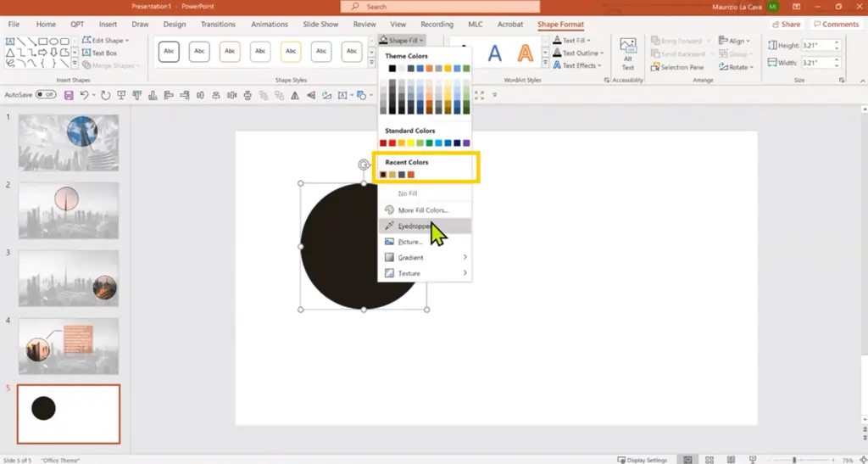Viewport: 868px width, 464px height.
Task: Switch to the Slide Show tab
Action: (320, 25)
